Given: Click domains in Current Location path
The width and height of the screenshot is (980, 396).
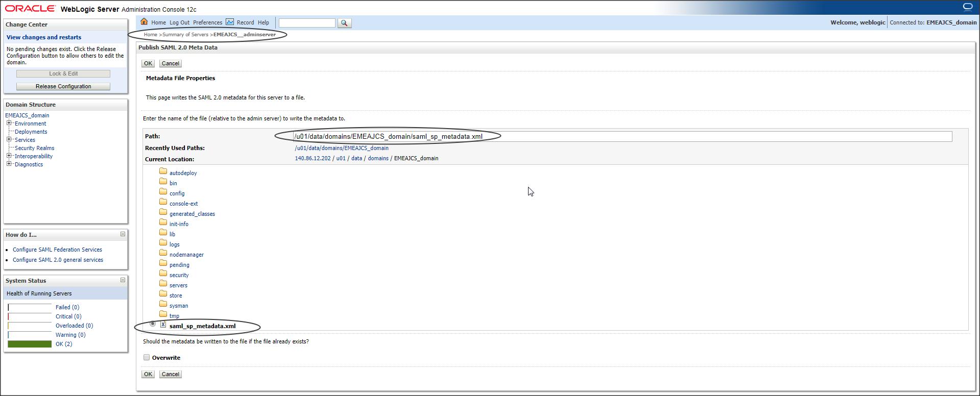Looking at the screenshot, I should [378, 158].
